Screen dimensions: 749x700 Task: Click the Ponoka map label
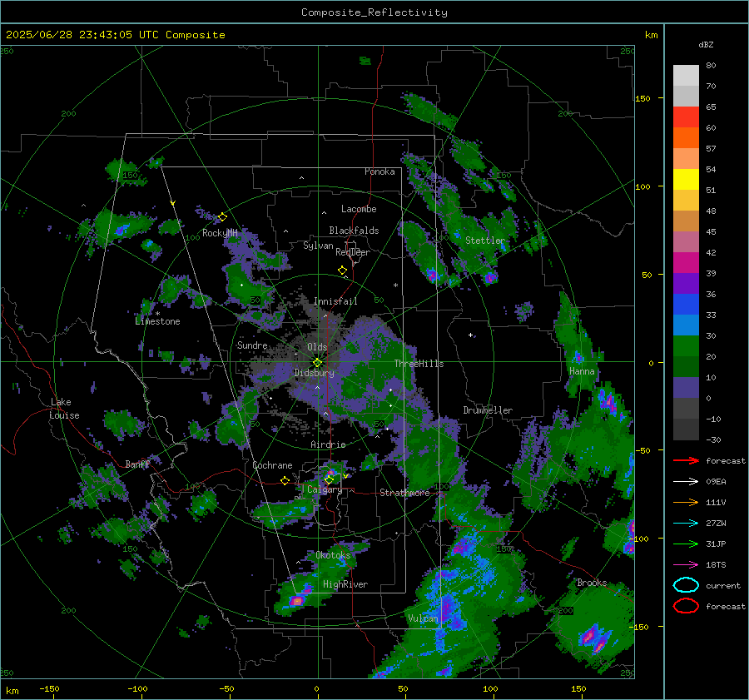(379, 171)
